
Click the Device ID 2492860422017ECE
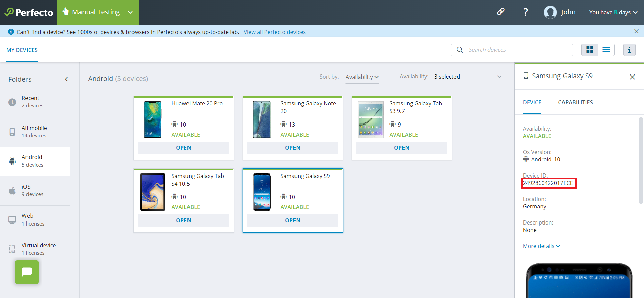pos(548,183)
